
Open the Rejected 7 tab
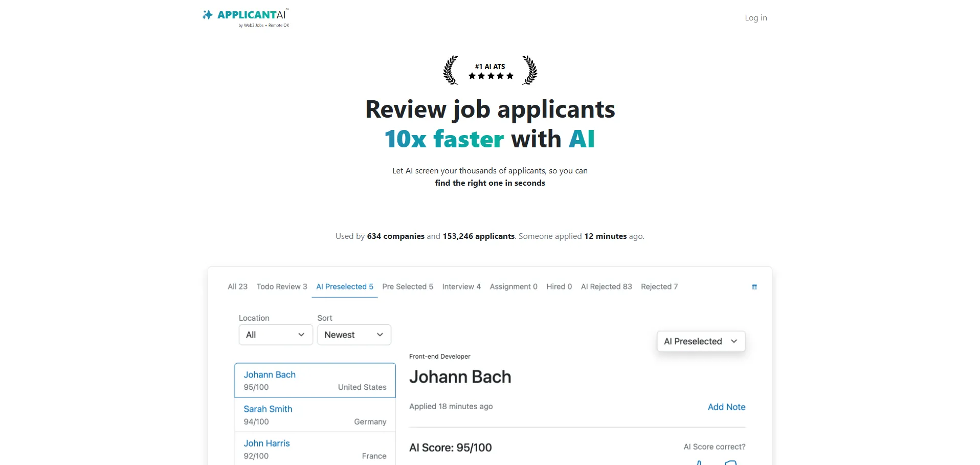click(659, 286)
